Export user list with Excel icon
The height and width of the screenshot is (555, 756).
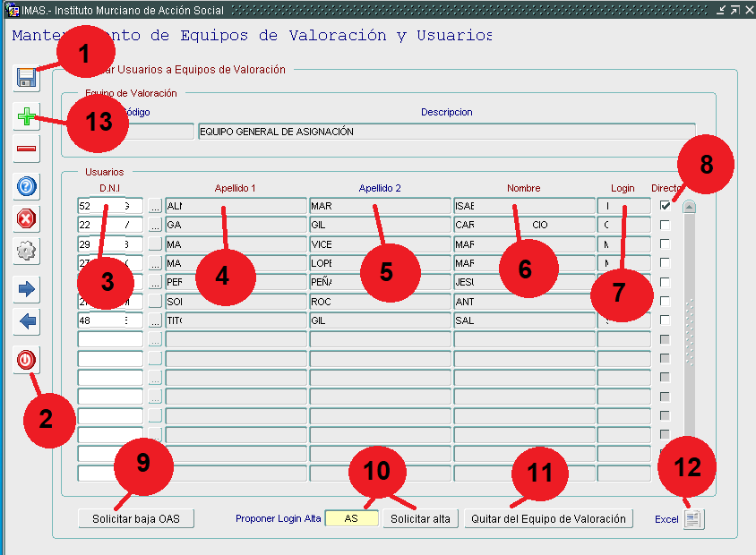[x=693, y=519]
